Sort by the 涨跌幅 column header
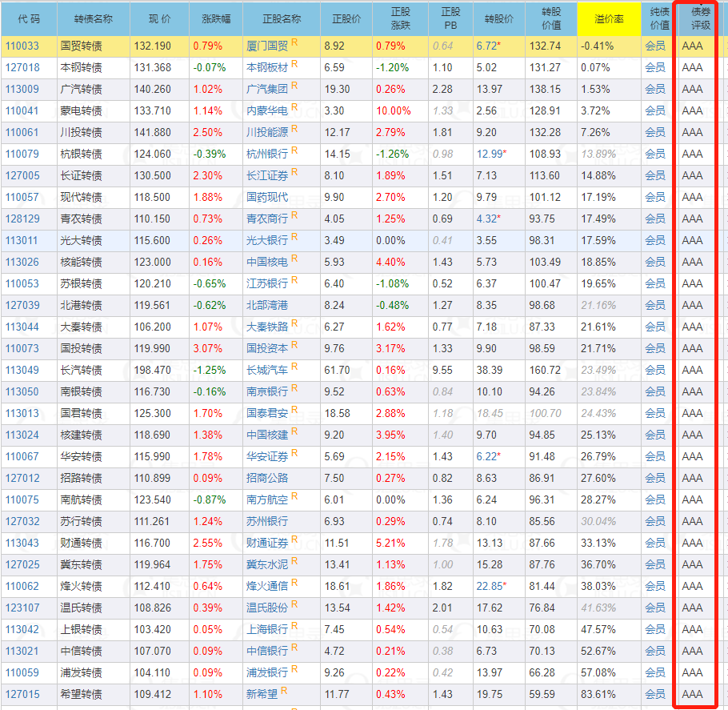Viewport: 728px width, 710px height. 216,19
